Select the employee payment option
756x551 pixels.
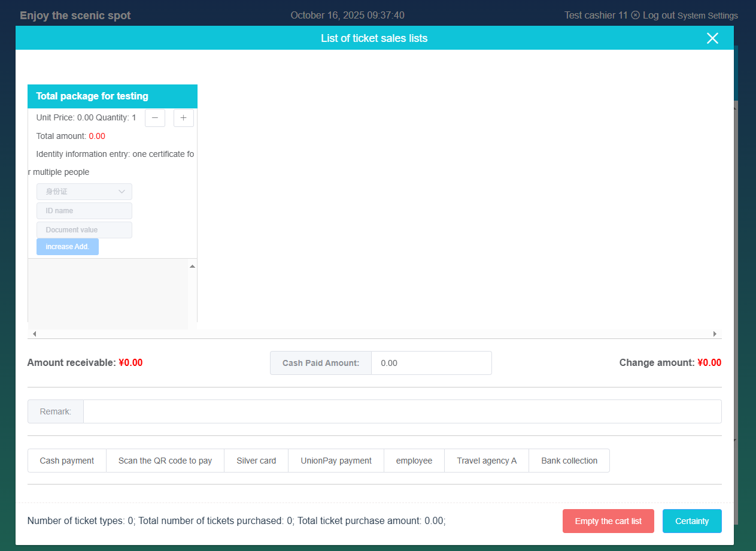point(414,461)
